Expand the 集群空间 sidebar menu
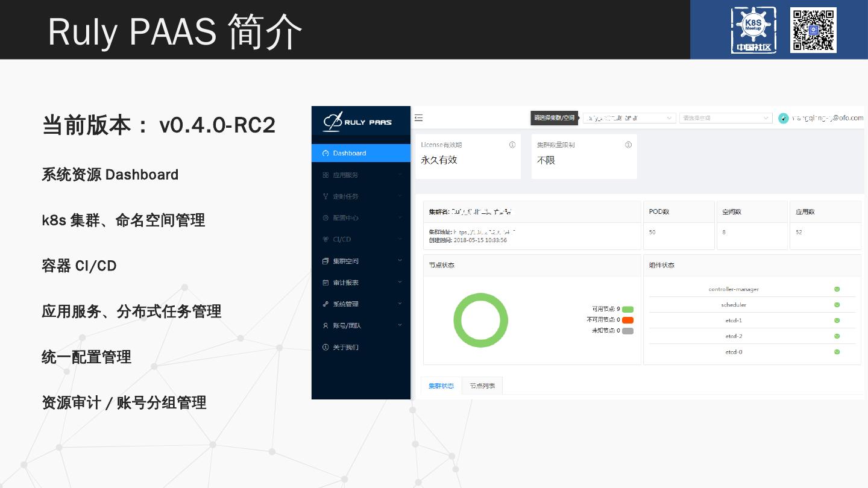 pyautogui.click(x=361, y=261)
